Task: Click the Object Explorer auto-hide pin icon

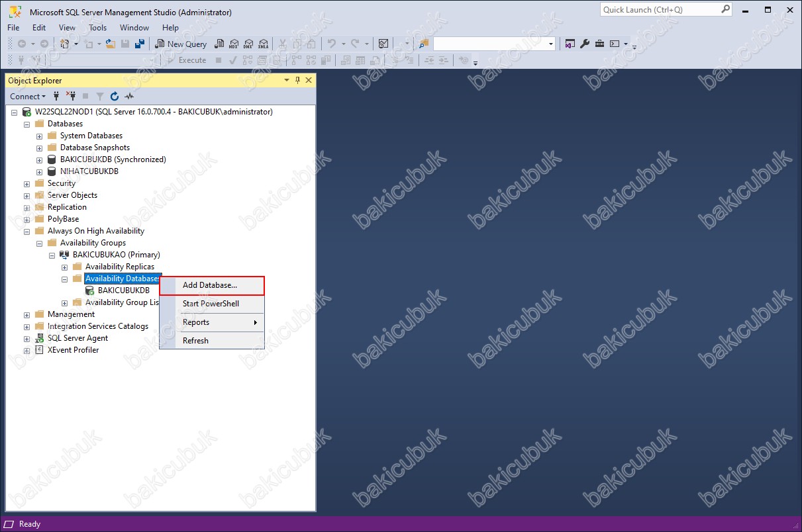Action: [297, 80]
